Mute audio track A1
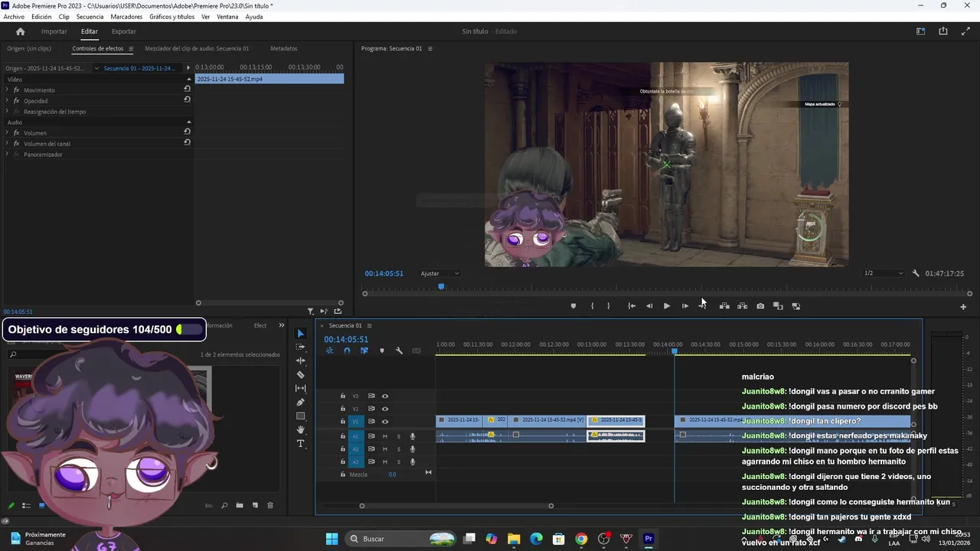 pos(385,436)
